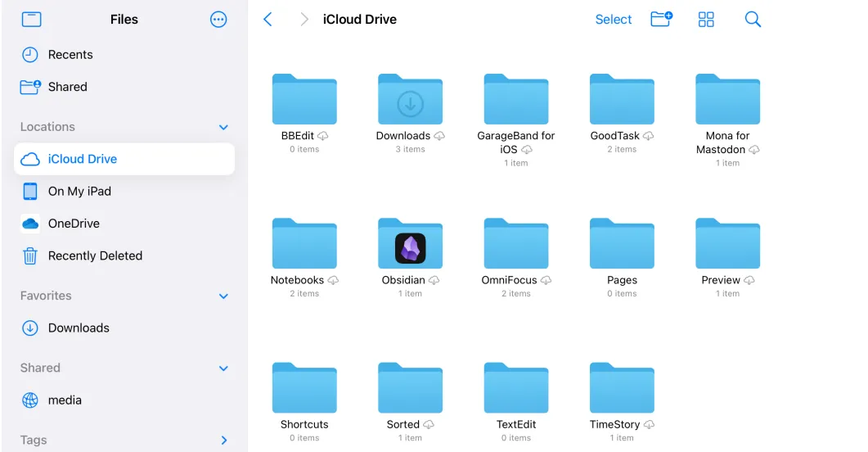Click the "3 items" label under Downloads
This screenshot has width=868, height=452.
pos(410,149)
